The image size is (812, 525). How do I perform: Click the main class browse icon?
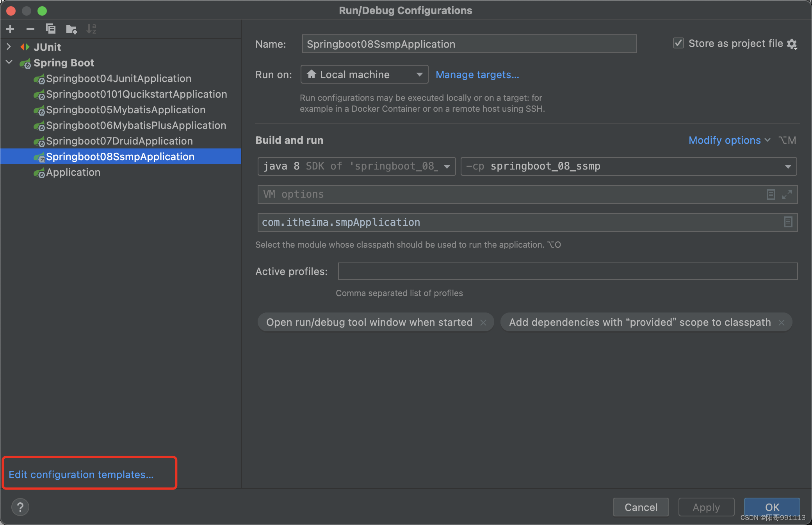(x=788, y=222)
